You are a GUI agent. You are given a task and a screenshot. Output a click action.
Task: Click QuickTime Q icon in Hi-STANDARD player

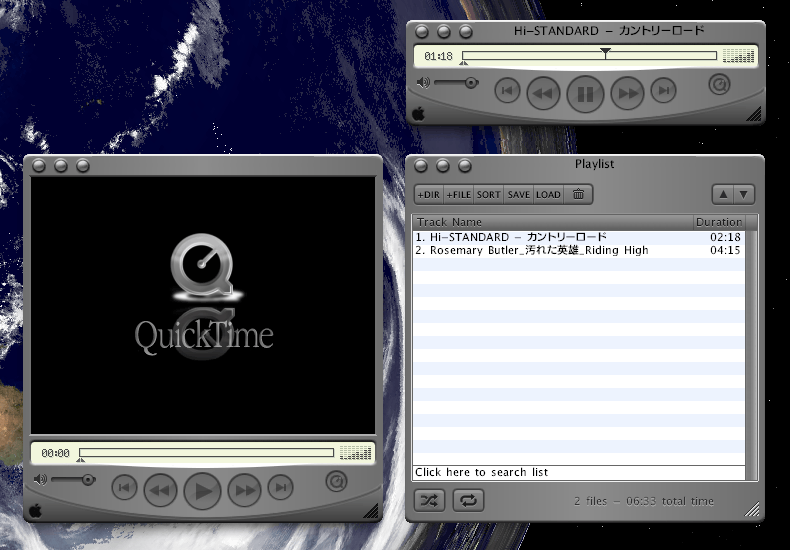click(719, 85)
